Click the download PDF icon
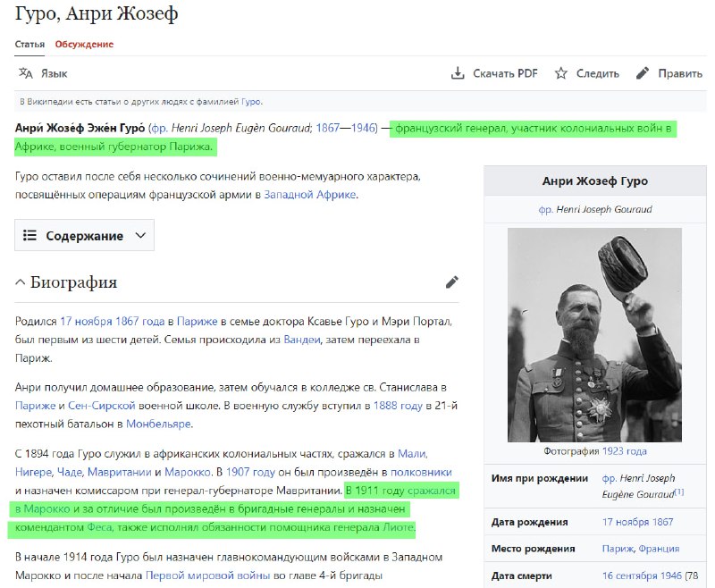 tap(458, 73)
